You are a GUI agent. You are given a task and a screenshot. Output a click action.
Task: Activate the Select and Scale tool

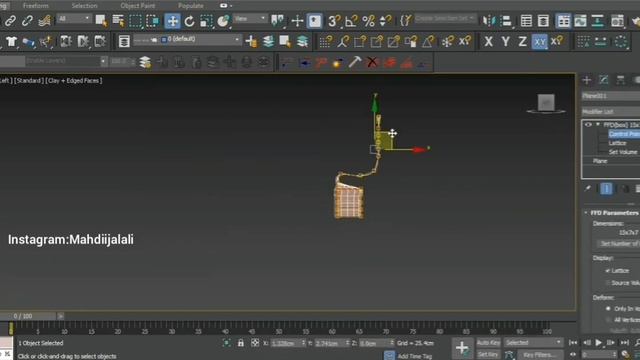[x=207, y=21]
